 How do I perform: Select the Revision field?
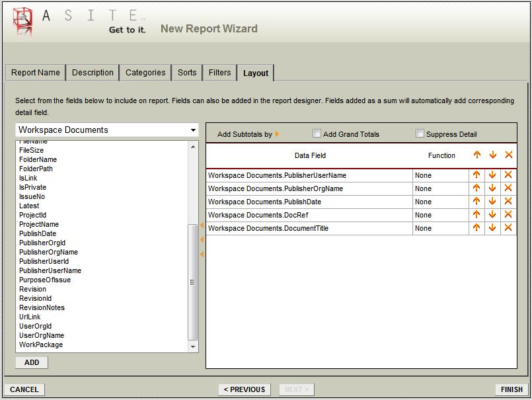tap(32, 289)
